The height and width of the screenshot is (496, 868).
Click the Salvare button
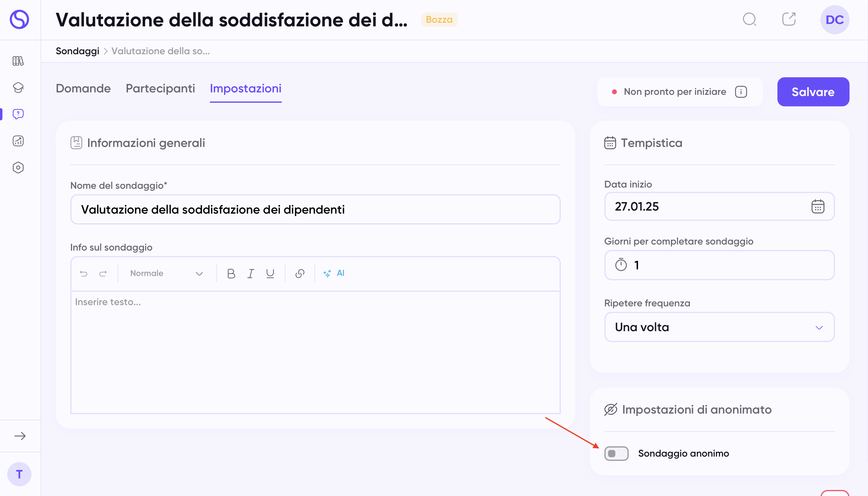(x=813, y=92)
